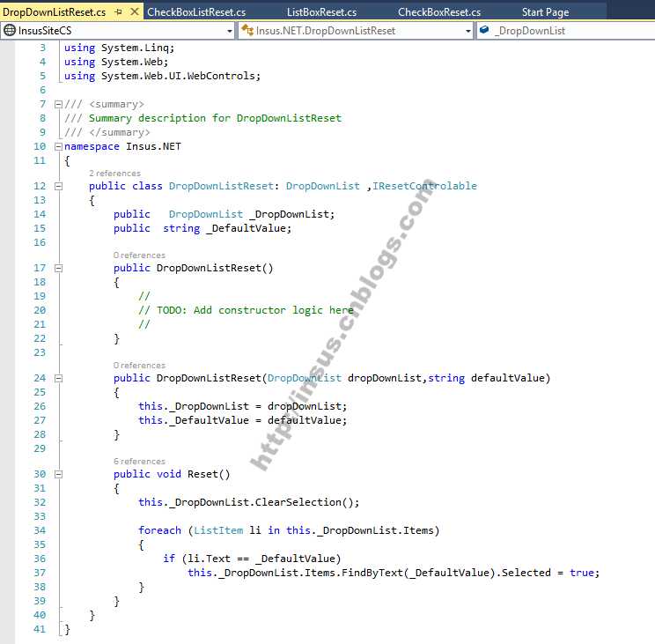Image resolution: width=655 pixels, height=644 pixels.
Task: Click line number 41 in the margin
Action: click(40, 629)
